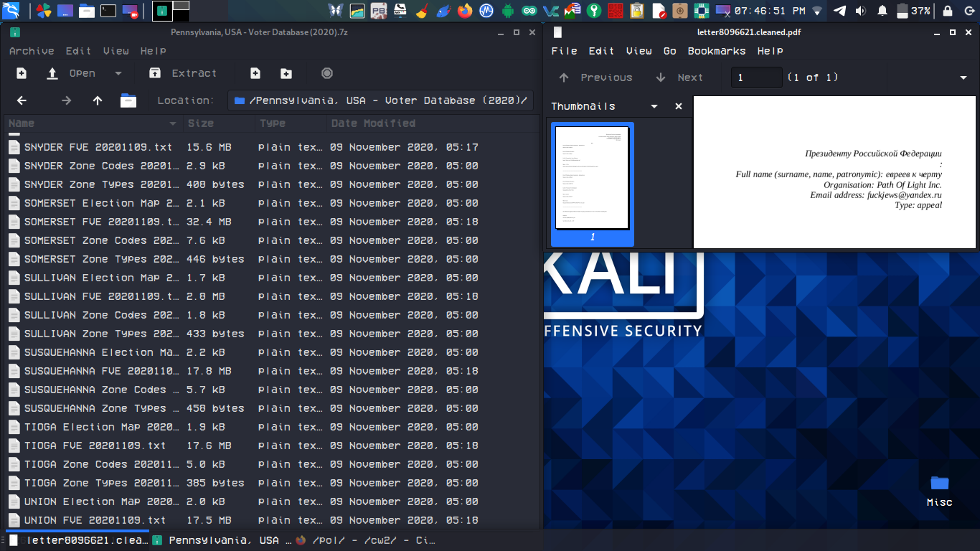Expand the Open recent archives arrow
Viewport: 980px width, 551px height.
[x=118, y=73]
